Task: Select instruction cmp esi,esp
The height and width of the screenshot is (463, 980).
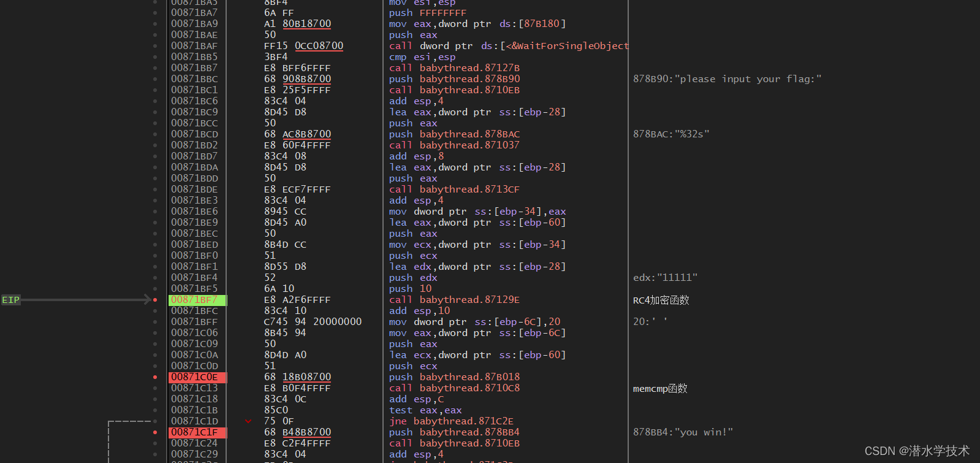Action: tap(421, 57)
